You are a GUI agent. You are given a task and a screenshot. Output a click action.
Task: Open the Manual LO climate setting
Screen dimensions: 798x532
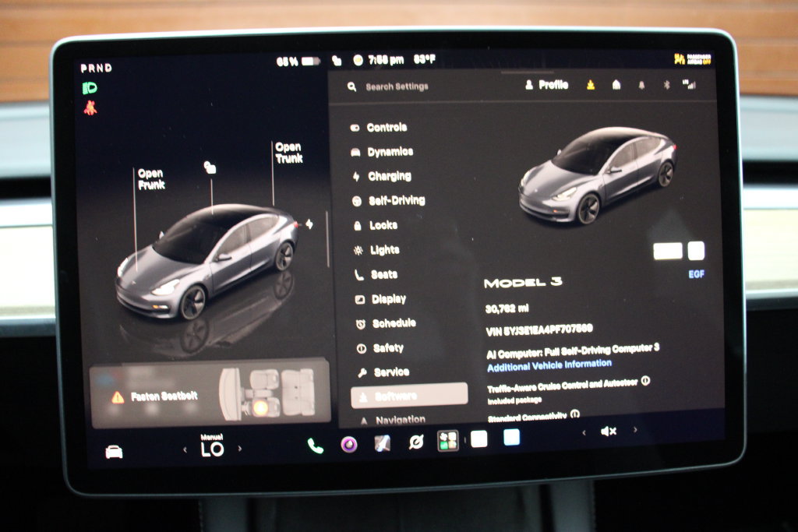(x=212, y=446)
